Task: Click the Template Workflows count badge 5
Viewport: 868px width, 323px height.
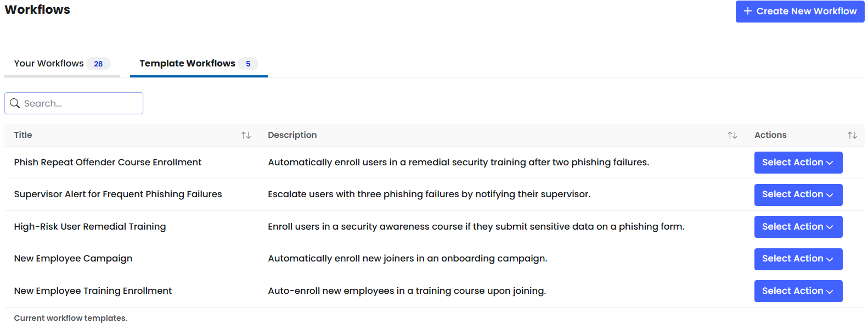Action: tap(248, 64)
